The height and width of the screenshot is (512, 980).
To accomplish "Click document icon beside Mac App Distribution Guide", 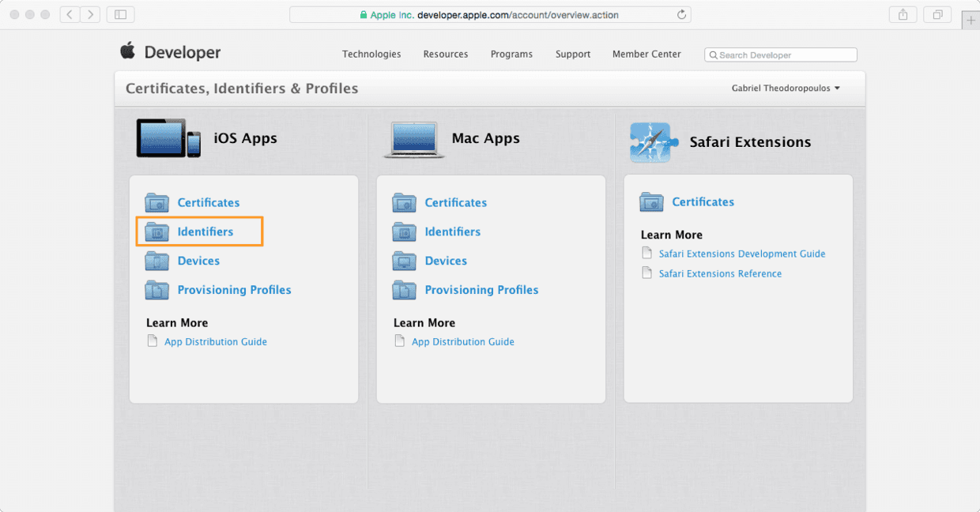I will 400,341.
